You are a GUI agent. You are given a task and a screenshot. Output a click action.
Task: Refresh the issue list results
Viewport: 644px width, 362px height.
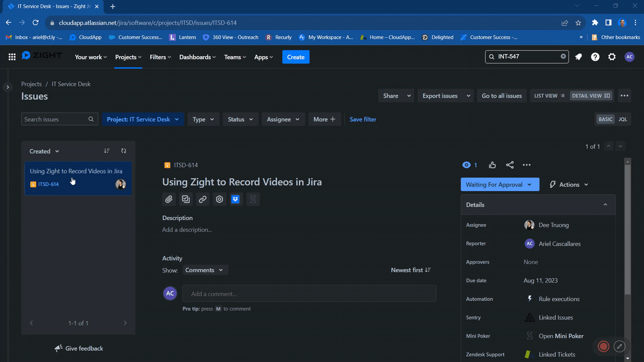point(124,151)
